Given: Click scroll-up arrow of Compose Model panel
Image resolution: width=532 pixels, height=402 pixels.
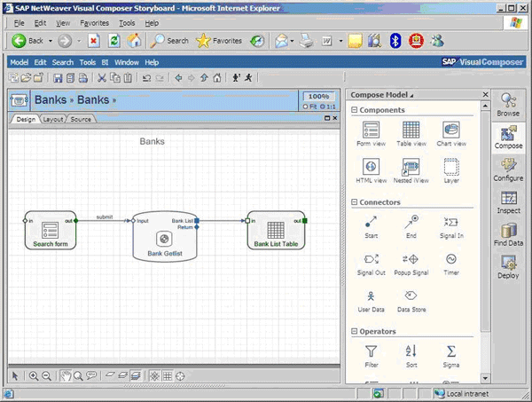Looking at the screenshot, I should pos(485,106).
